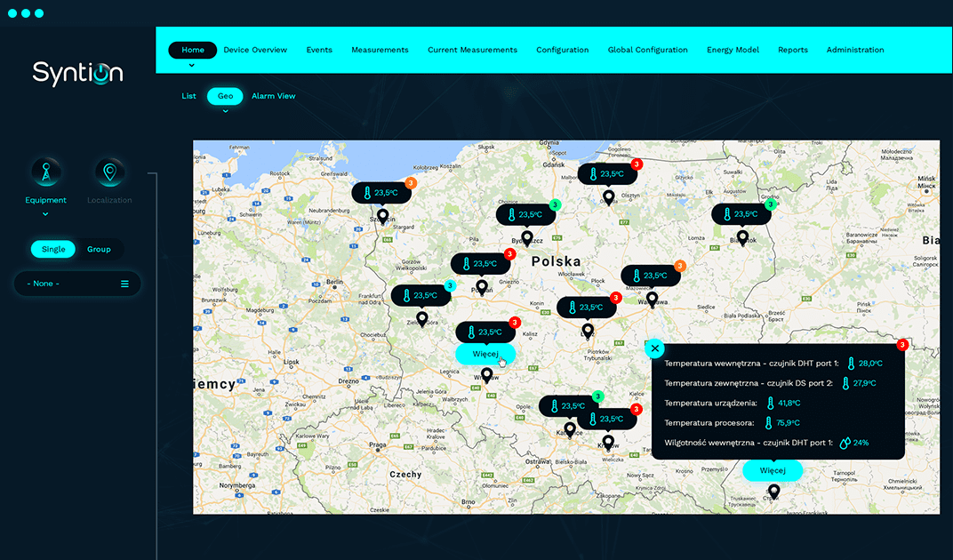Open the Home tab
The height and width of the screenshot is (560, 953).
point(193,50)
